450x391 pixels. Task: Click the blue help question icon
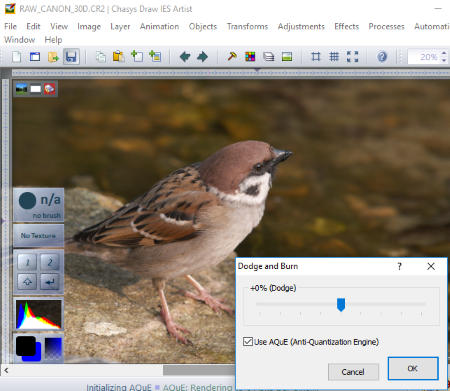[382, 57]
